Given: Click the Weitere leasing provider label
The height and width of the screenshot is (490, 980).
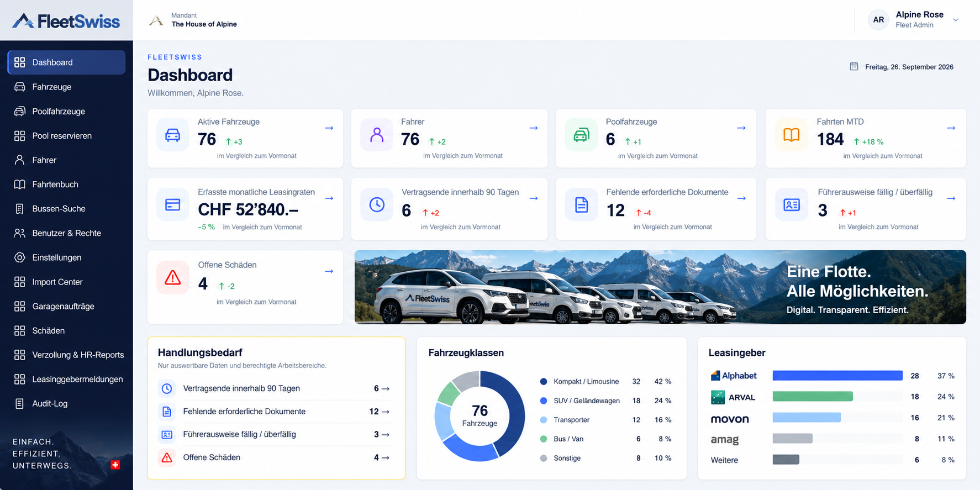Looking at the screenshot, I should (724, 460).
